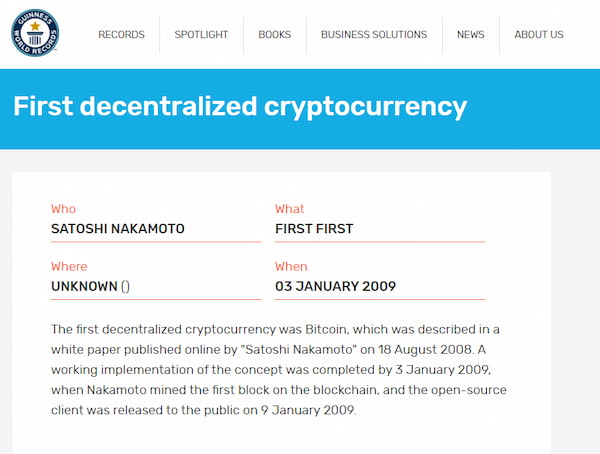The height and width of the screenshot is (454, 600).
Task: Open Business Solutions in navigation
Action: 374,34
